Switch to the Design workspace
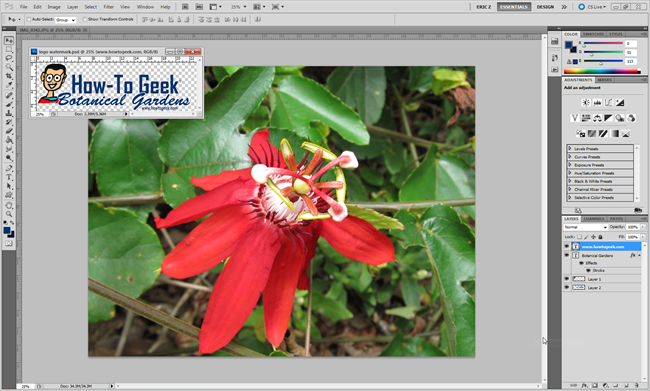Screen dimensions: 650x391 [x=545, y=7]
